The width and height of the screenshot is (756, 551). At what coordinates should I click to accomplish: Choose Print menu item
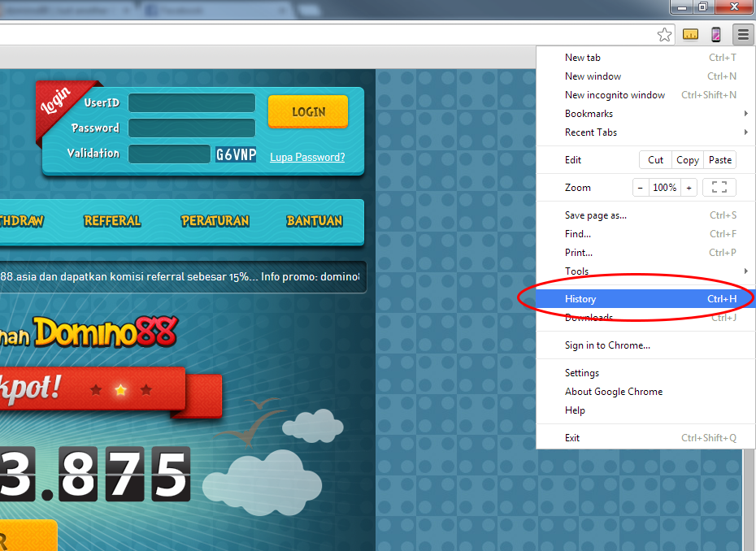click(645, 253)
